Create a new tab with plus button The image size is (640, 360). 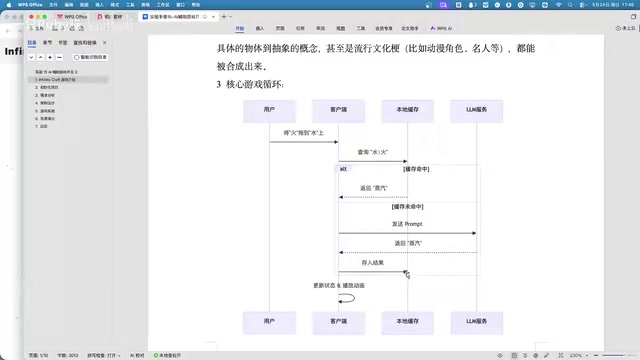tap(224, 17)
